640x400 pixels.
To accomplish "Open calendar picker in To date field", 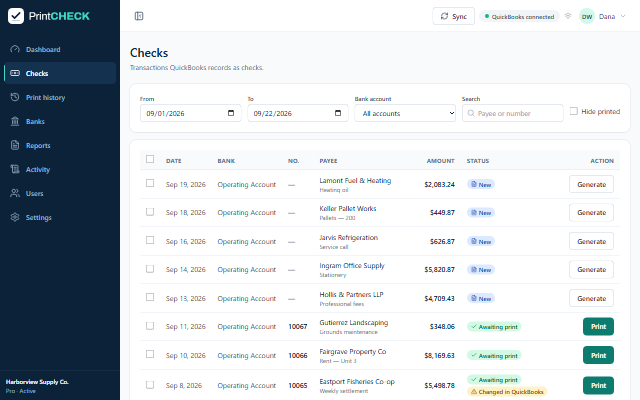I will [x=338, y=113].
